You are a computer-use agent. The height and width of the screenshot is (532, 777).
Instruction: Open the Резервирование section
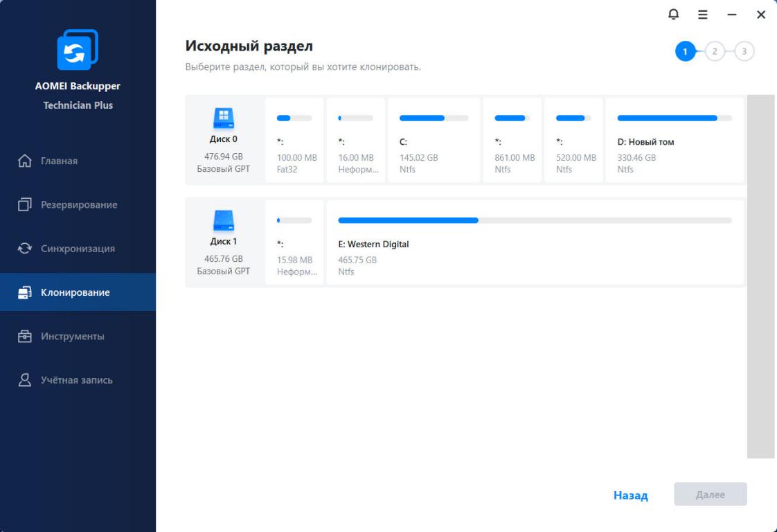pyautogui.click(x=78, y=205)
